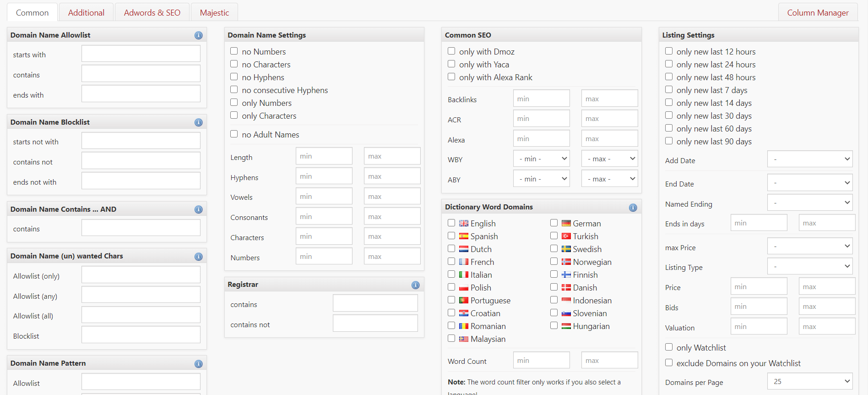Click the Domain Name Allowlist info icon
This screenshot has width=868, height=395.
(198, 35)
